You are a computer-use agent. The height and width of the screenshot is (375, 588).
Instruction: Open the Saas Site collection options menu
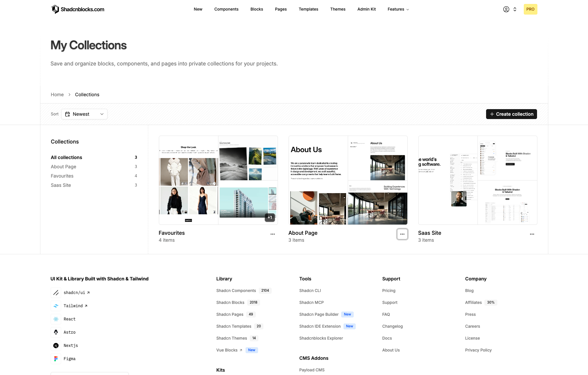click(532, 234)
